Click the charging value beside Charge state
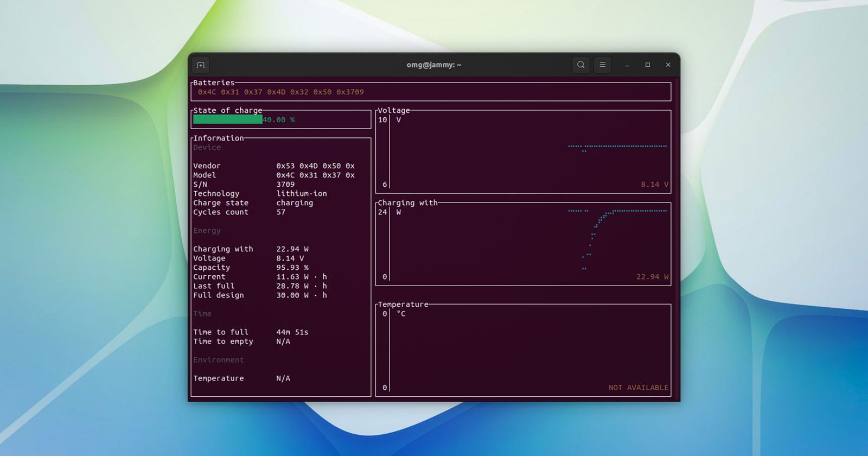The width and height of the screenshot is (868, 456). tap(295, 203)
